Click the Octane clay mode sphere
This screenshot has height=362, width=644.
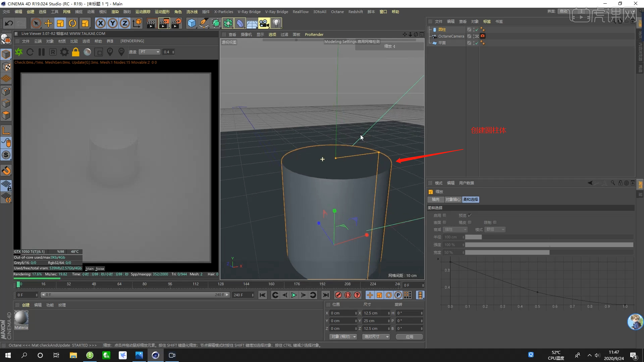[x=87, y=52]
